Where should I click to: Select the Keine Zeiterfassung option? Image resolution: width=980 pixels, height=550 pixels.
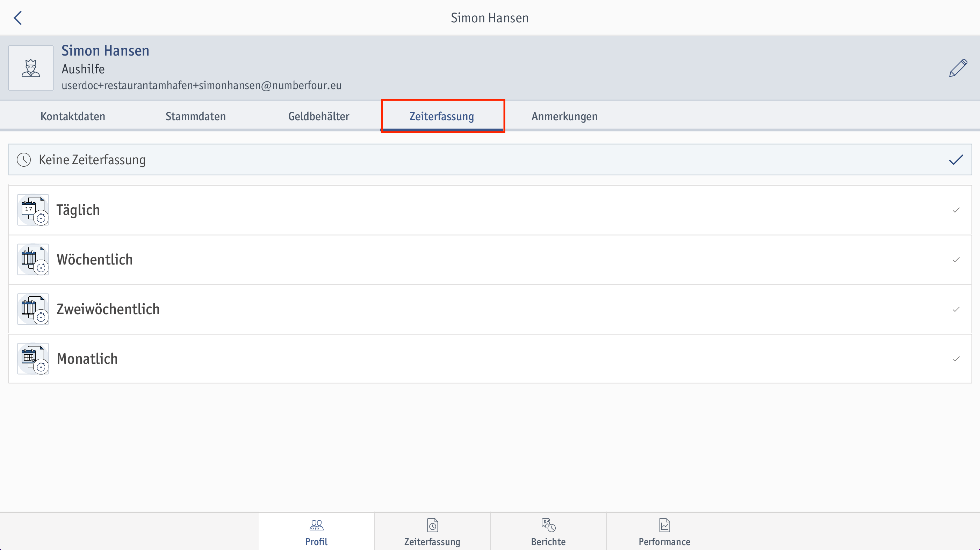pos(490,160)
